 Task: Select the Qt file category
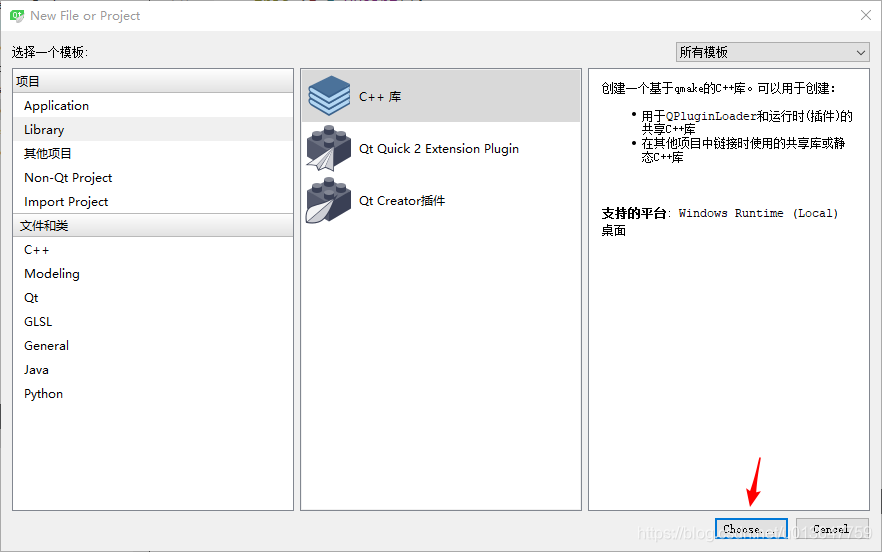[152, 298]
